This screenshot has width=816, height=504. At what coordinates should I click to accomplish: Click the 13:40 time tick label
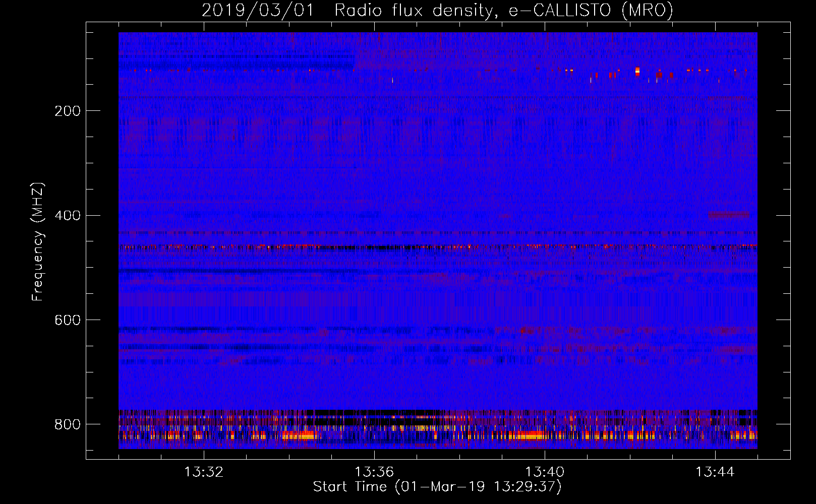545,472
